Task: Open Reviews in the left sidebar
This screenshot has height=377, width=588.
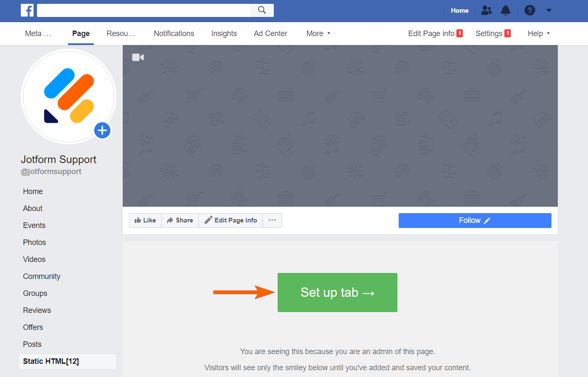Action: click(x=37, y=310)
